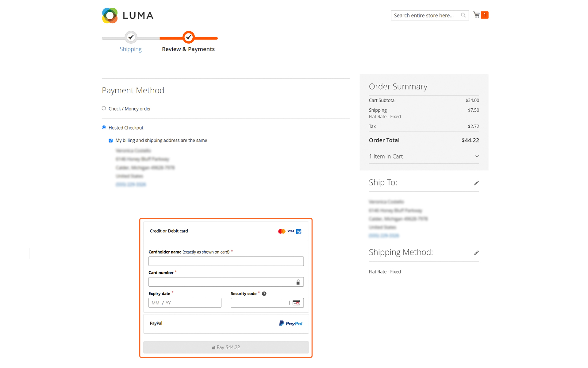
Task: Open the shopping cart icon
Action: tap(476, 15)
